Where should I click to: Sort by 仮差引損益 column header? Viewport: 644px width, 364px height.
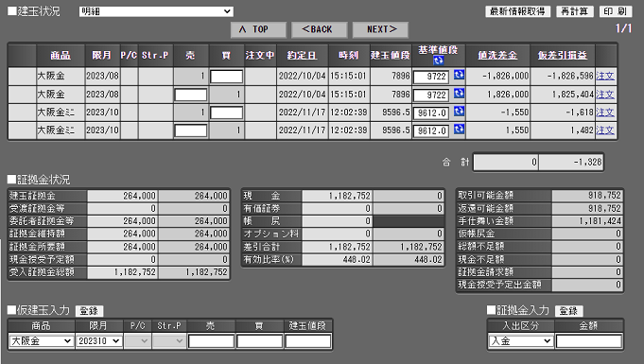pos(563,56)
